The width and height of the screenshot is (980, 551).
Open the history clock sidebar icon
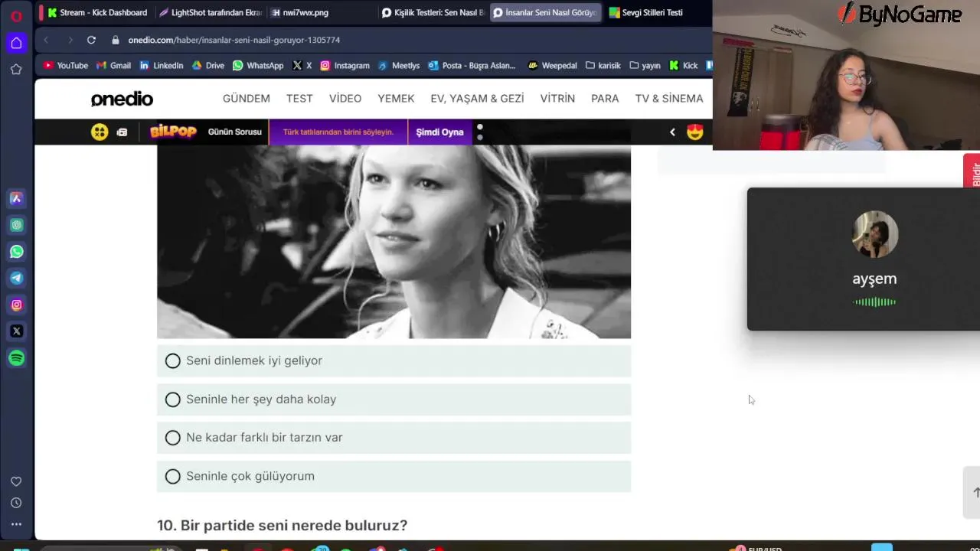pos(16,503)
